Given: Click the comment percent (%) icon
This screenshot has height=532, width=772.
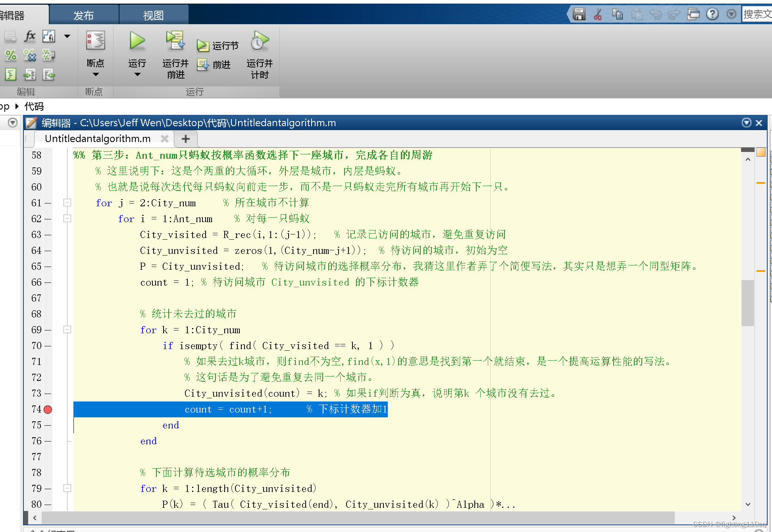Looking at the screenshot, I should 11,55.
